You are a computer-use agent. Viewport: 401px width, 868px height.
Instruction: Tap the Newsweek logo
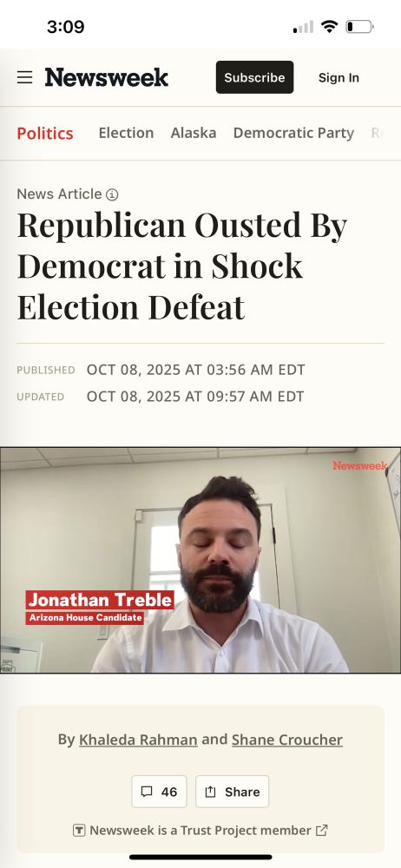point(107,77)
